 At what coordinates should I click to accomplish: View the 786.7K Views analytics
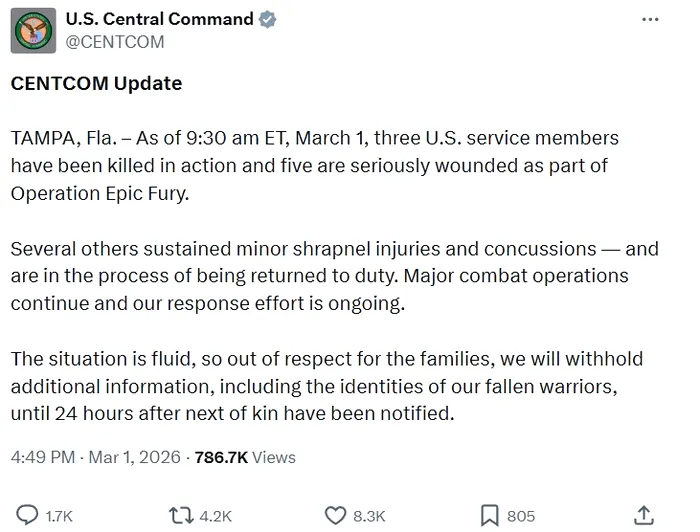click(245, 457)
